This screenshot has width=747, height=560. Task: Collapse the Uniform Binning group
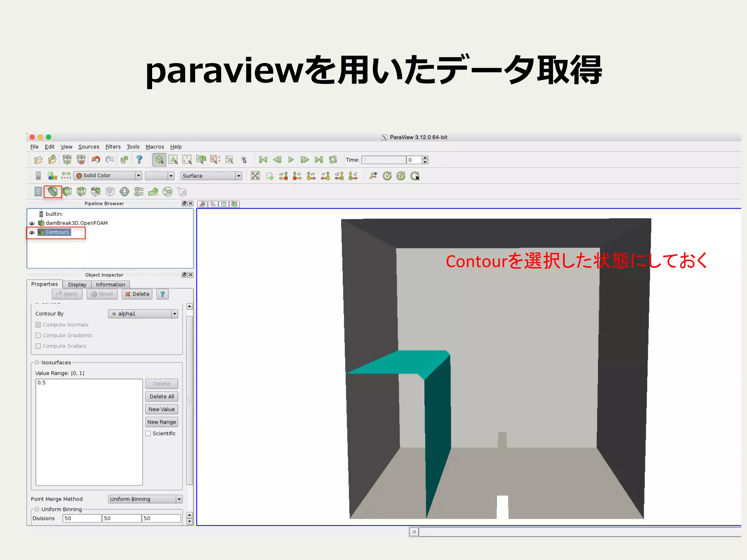[x=37, y=509]
